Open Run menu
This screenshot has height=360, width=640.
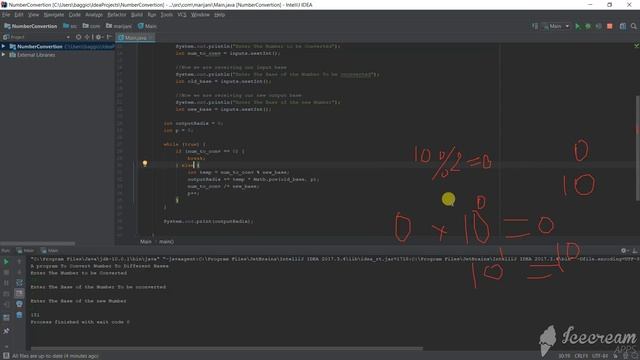tap(152, 15)
